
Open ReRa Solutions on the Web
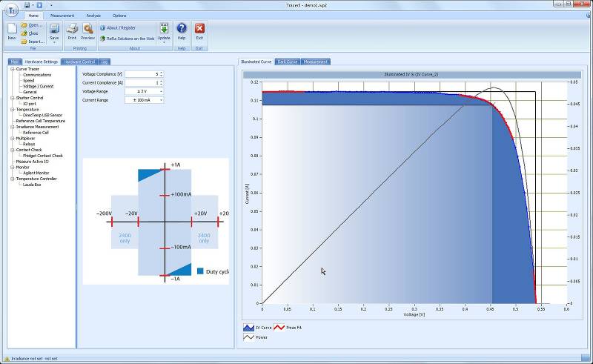coord(127,39)
